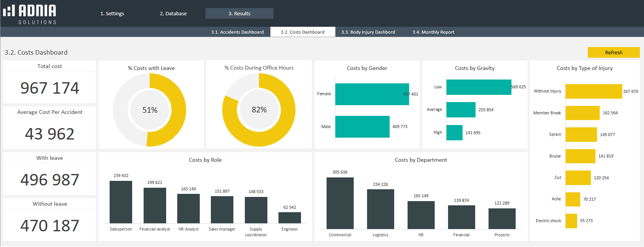Open the 1. Settings tab
This screenshot has width=644, height=247.
[112, 13]
